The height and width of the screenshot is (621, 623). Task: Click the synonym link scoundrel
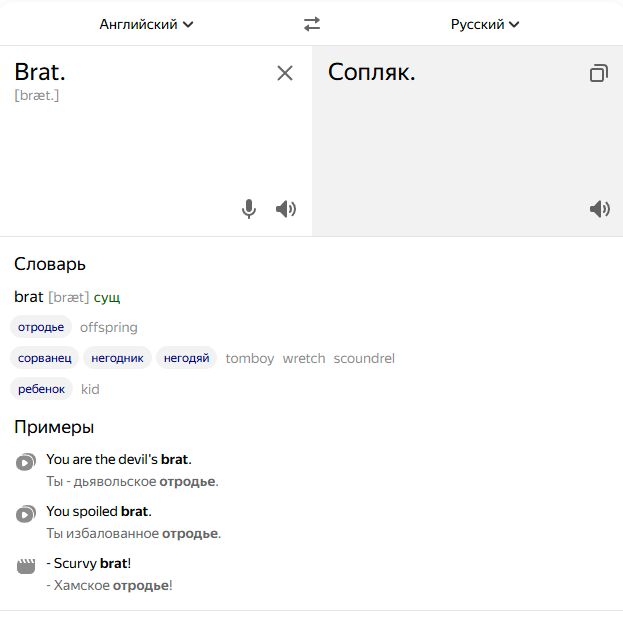(x=364, y=358)
